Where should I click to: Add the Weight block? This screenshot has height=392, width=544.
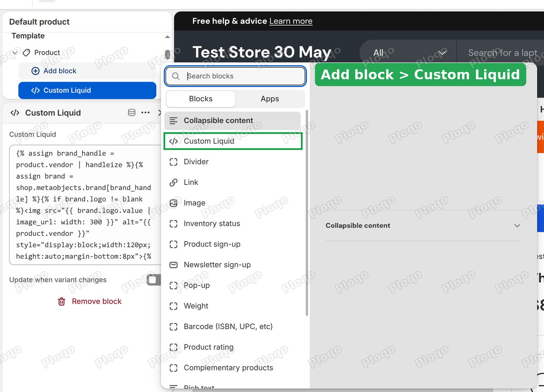click(x=233, y=306)
